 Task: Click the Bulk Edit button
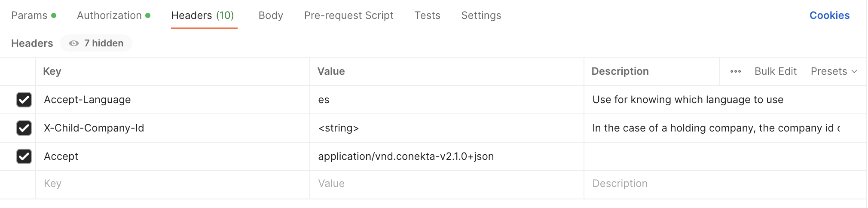click(775, 71)
